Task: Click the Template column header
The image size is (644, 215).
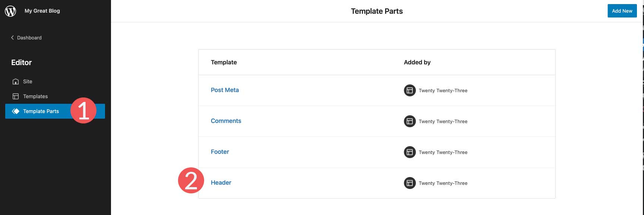Action: (x=223, y=62)
